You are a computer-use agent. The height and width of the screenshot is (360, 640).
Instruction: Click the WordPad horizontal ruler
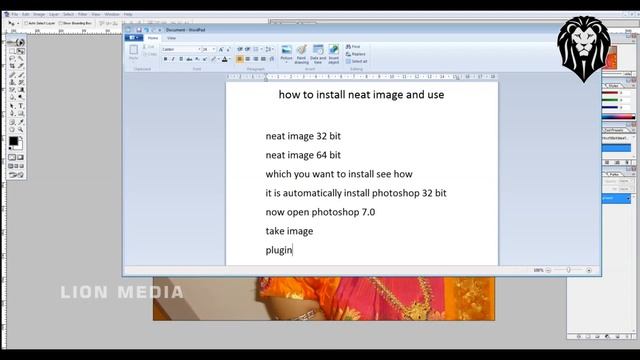click(x=362, y=77)
